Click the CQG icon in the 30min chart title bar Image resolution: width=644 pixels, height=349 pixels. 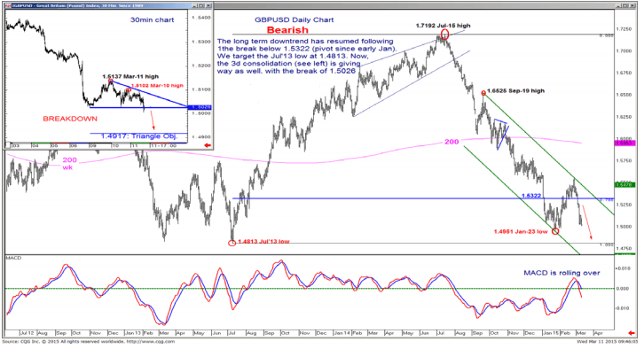pos(9,5)
